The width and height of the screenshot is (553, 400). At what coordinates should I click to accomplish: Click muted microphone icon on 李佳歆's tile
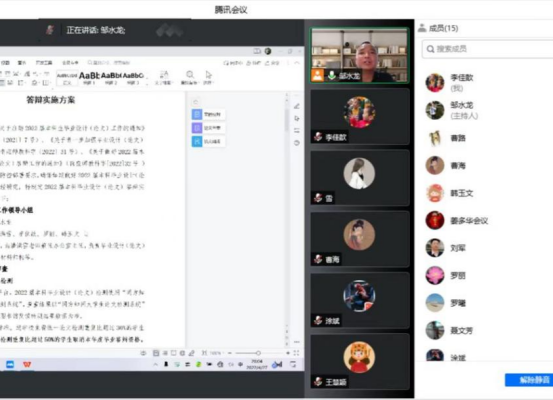click(318, 137)
